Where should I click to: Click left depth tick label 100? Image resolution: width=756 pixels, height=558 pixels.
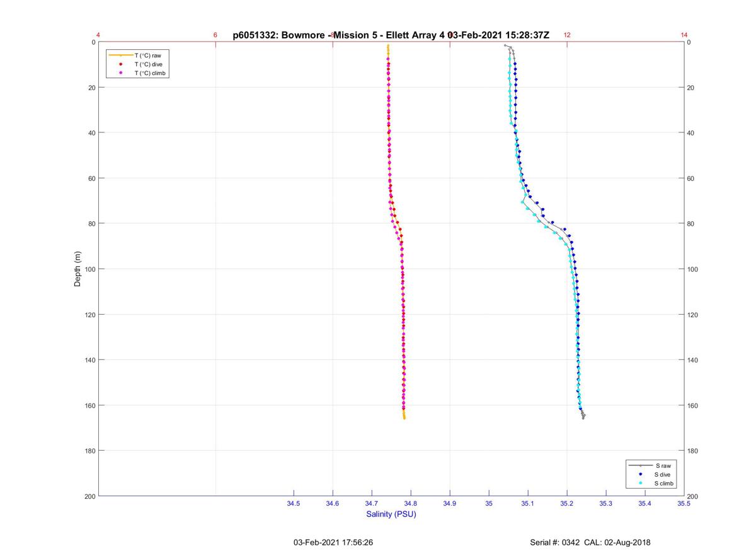click(x=89, y=269)
